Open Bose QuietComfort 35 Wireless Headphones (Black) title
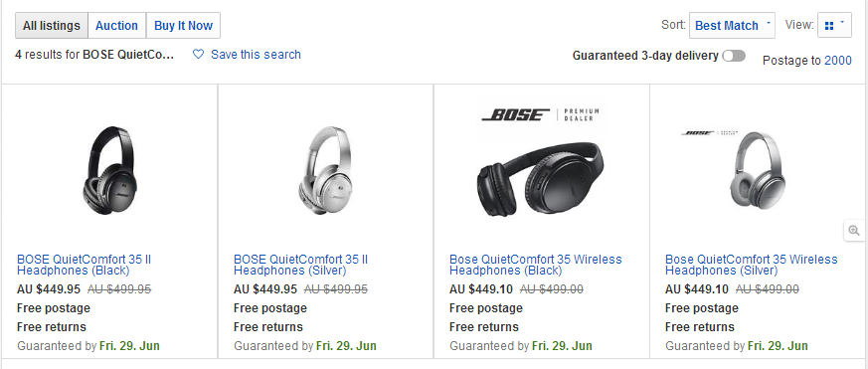868x369 pixels. pyautogui.click(x=535, y=265)
